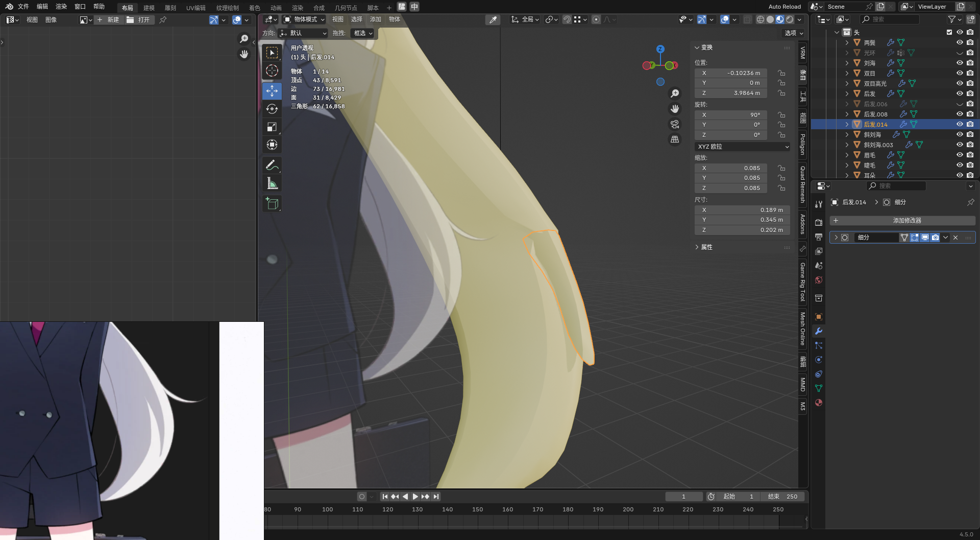
Task: Choose the Measure tool
Action: 272,183
